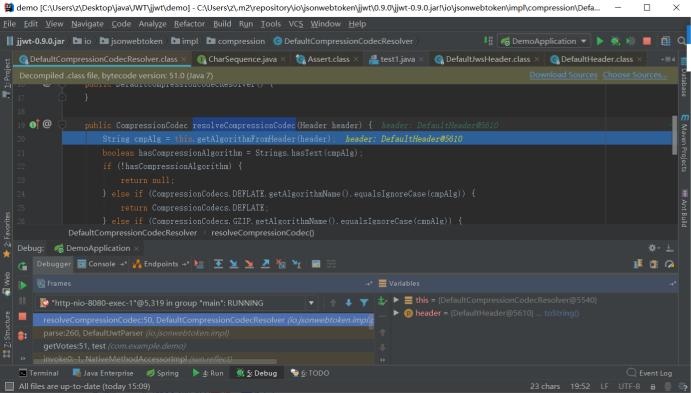Open the Maven Projects side panel
This screenshot has width=691, height=393.
pos(684,144)
